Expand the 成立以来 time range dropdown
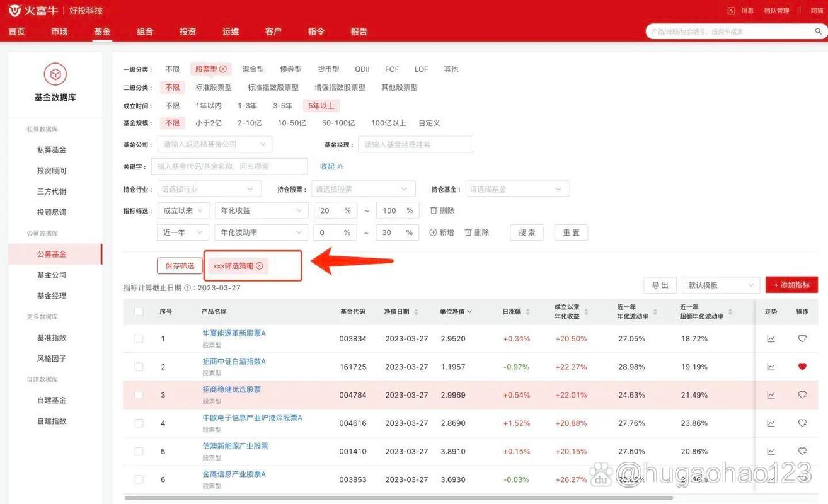The height and width of the screenshot is (504, 828). click(182, 210)
